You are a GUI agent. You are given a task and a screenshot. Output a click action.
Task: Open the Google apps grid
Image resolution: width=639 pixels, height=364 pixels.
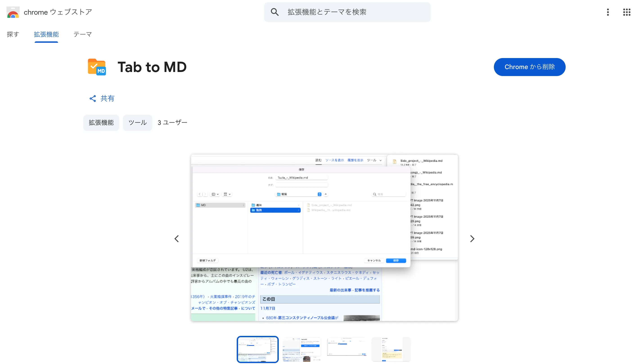626,12
